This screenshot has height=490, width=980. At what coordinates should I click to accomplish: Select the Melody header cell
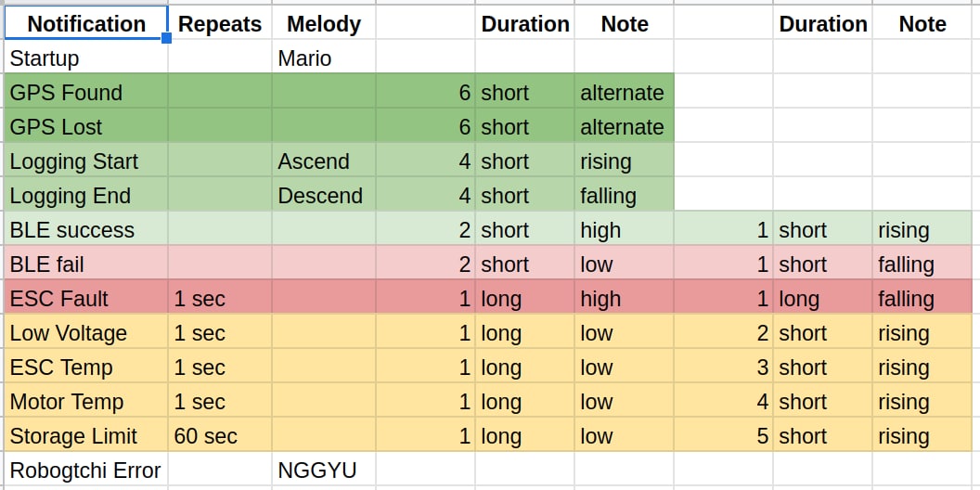pyautogui.click(x=324, y=22)
